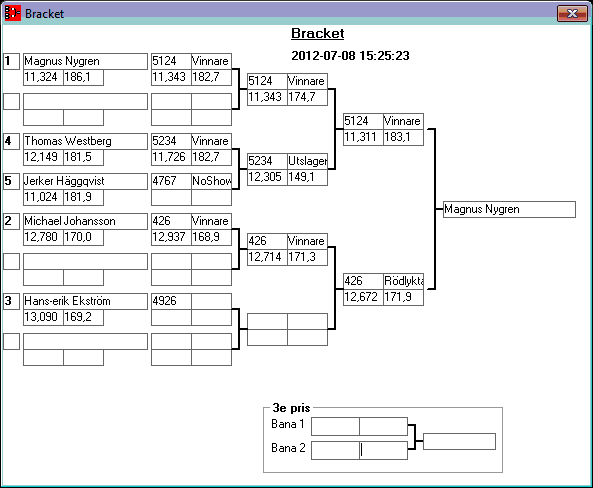Select the empty seed box below Magnus Nygren
The width and height of the screenshot is (593, 488).
tap(11, 101)
